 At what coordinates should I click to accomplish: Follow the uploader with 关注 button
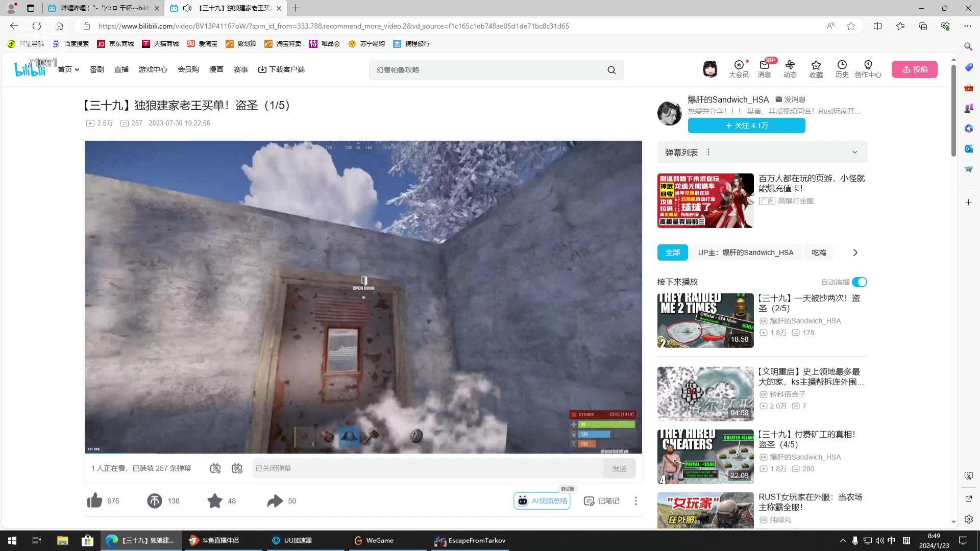point(747,126)
